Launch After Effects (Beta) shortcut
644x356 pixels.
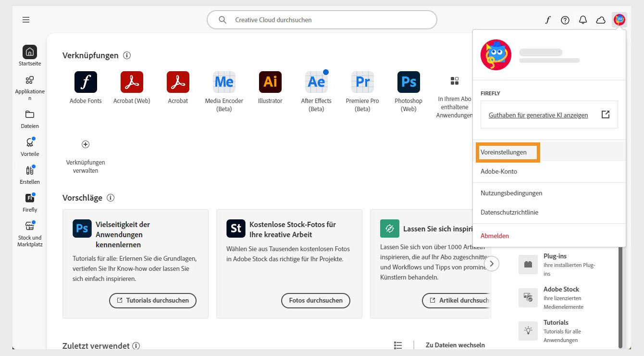pyautogui.click(x=316, y=91)
